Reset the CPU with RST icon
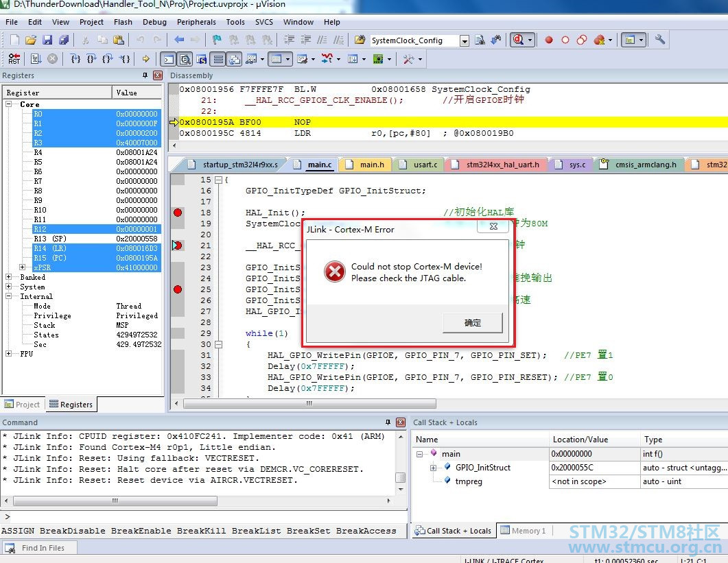The image size is (728, 563). pyautogui.click(x=14, y=59)
